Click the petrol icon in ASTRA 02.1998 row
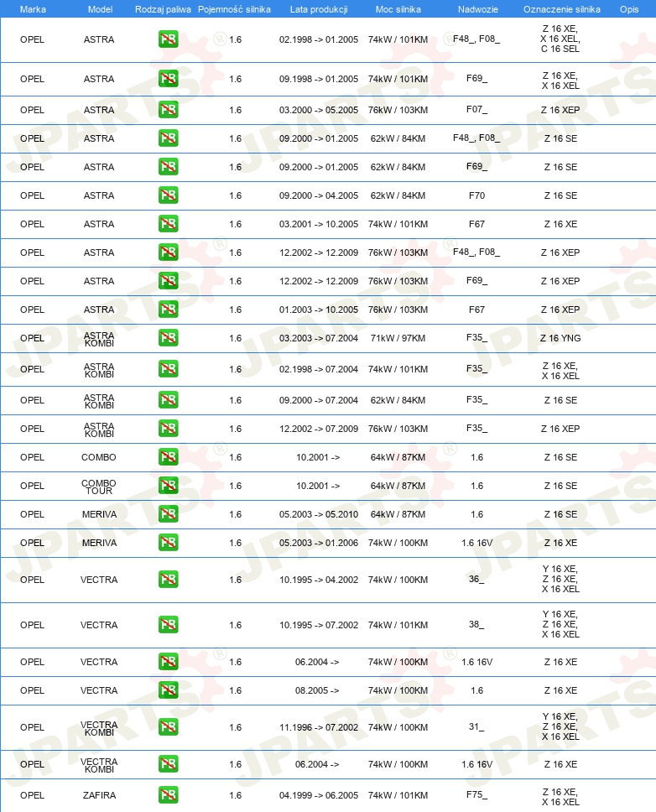The height and width of the screenshot is (812, 656). (x=169, y=39)
